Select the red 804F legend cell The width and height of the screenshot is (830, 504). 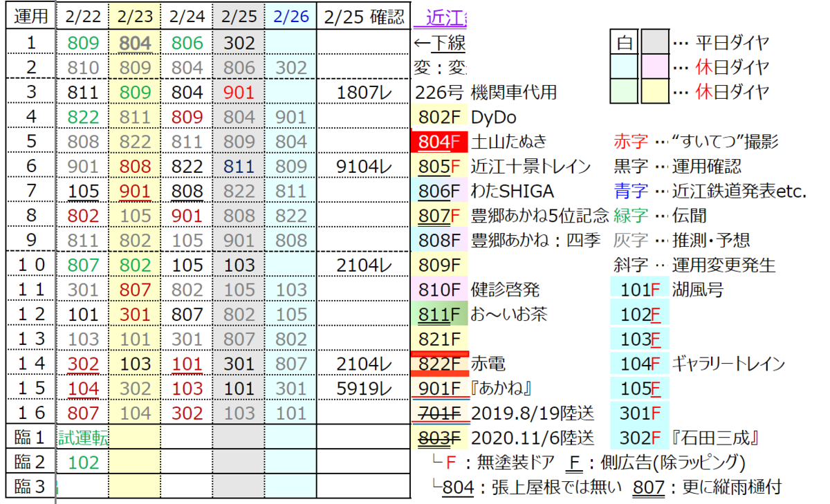(439, 142)
